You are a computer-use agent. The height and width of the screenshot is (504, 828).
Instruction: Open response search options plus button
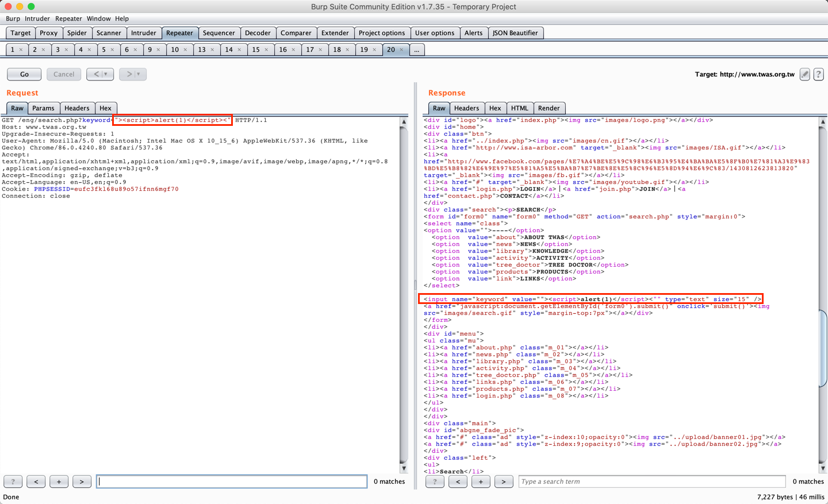pos(481,482)
